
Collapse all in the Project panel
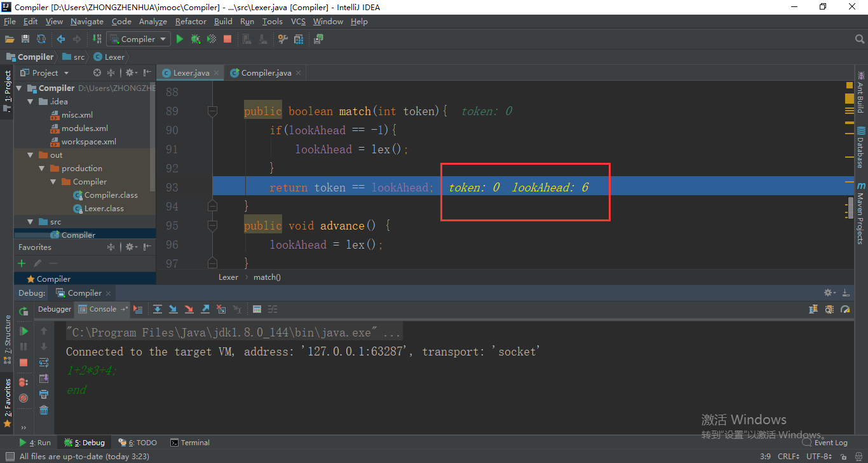(x=111, y=73)
